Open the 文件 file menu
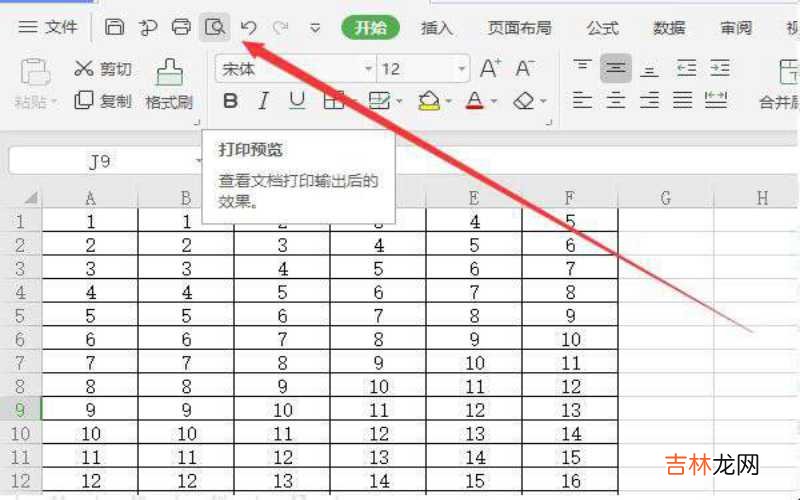This screenshot has height=500, width=800. pos(47,27)
